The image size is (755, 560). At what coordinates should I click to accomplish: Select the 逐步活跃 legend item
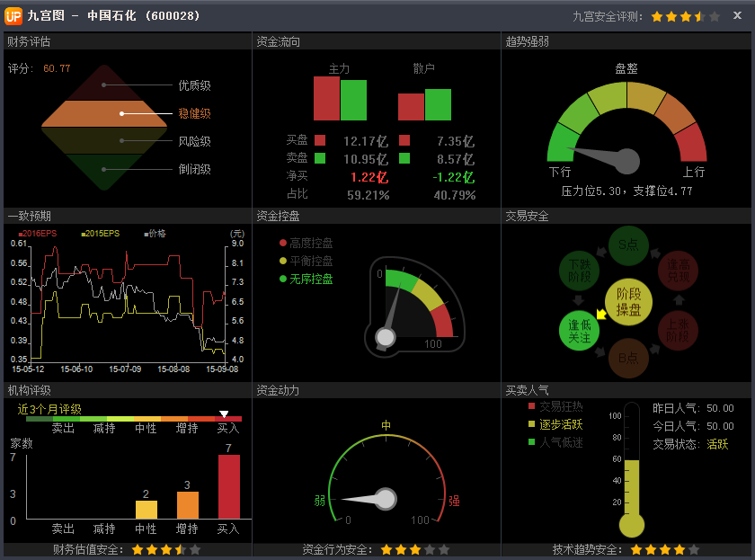[x=555, y=424]
